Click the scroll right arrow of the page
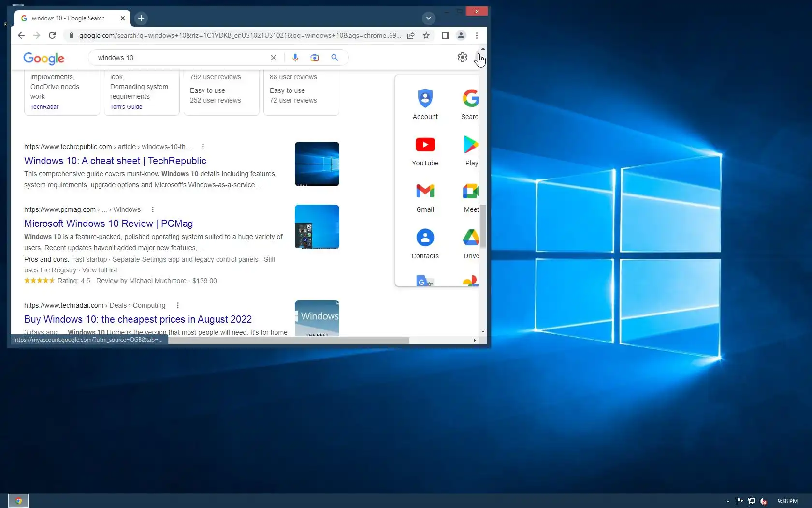The image size is (812, 508). [475, 340]
